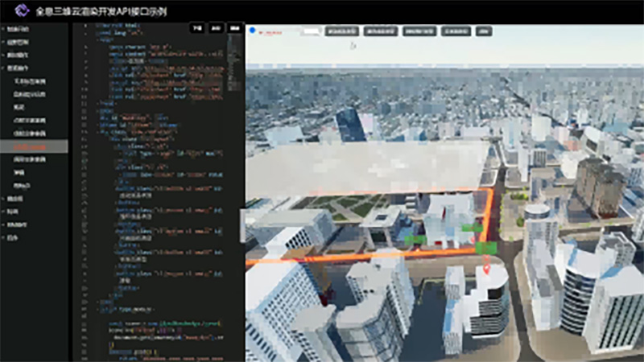
Task: Click the first small button above the code editor
Action: [198, 27]
